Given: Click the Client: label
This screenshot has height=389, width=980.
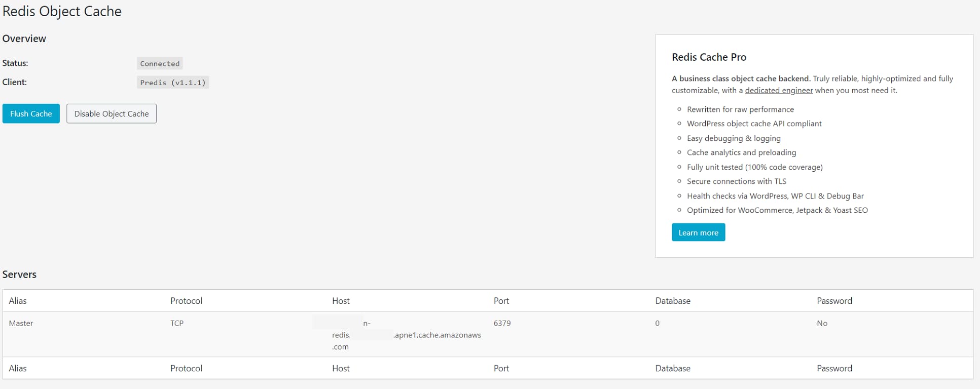Looking at the screenshot, I should (15, 82).
